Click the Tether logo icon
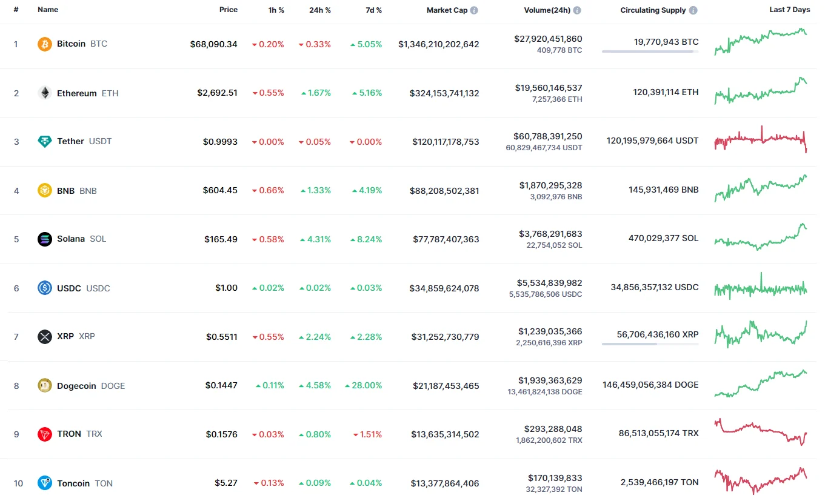Screen dimensions: 825x504 pyautogui.click(x=45, y=142)
